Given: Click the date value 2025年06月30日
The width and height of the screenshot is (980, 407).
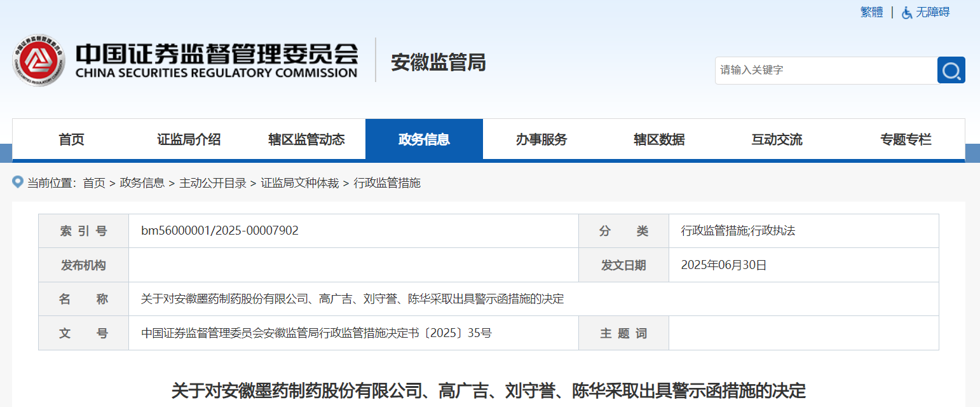Looking at the screenshot, I should point(724,265).
